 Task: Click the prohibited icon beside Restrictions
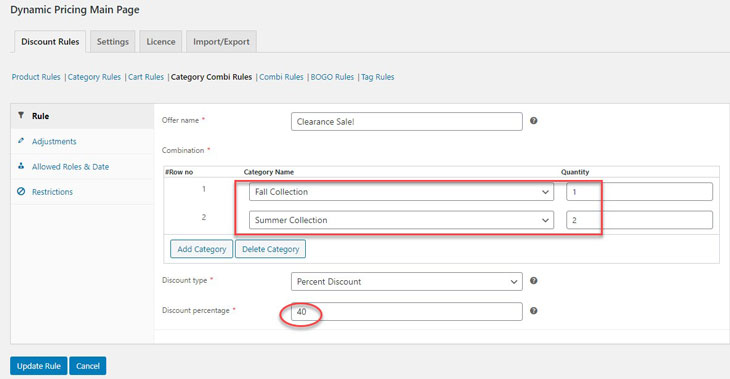(x=21, y=191)
